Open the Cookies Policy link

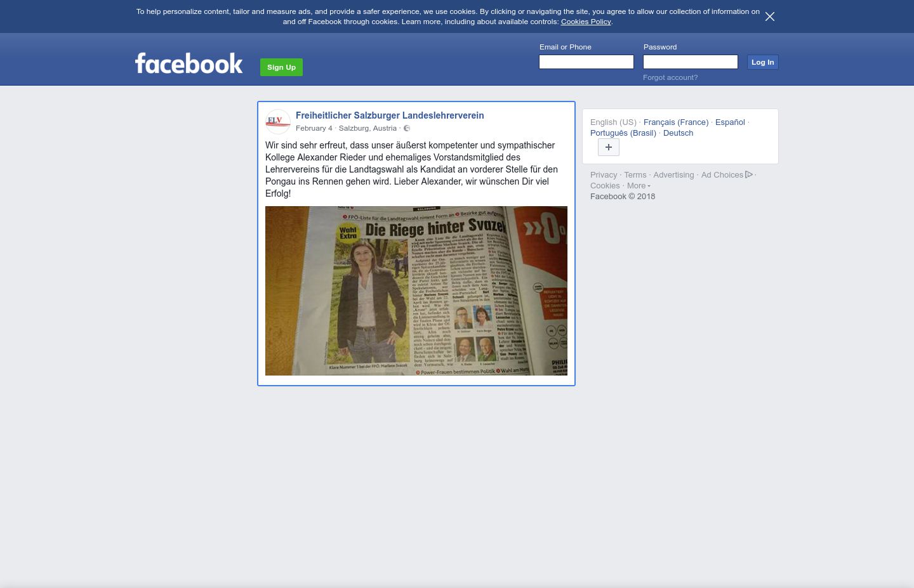(x=586, y=22)
